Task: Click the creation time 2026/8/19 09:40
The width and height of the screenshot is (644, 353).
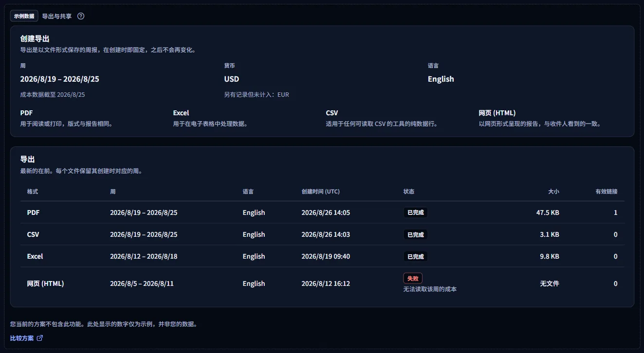Action: pos(326,256)
